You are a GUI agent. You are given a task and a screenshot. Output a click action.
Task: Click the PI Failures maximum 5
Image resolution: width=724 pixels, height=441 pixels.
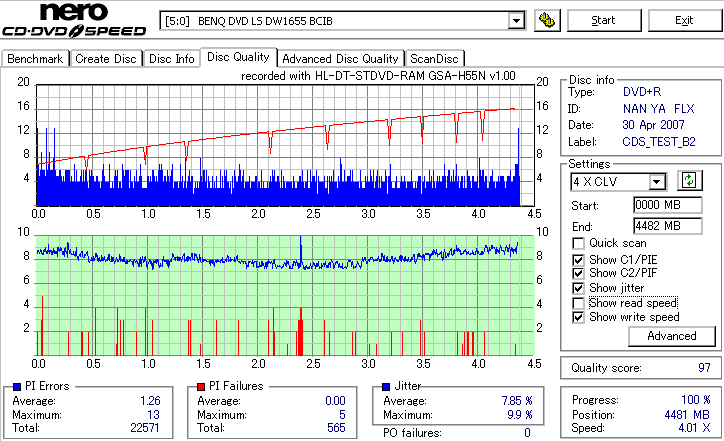[342, 415]
